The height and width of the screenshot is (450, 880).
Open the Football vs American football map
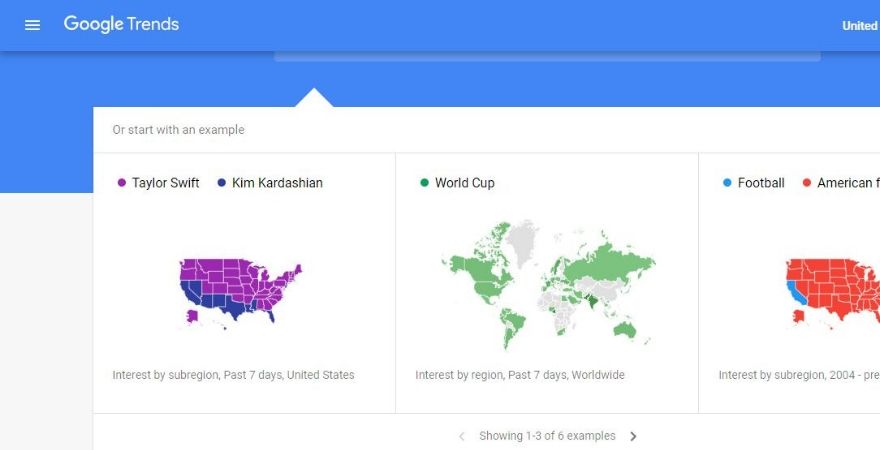click(x=833, y=292)
